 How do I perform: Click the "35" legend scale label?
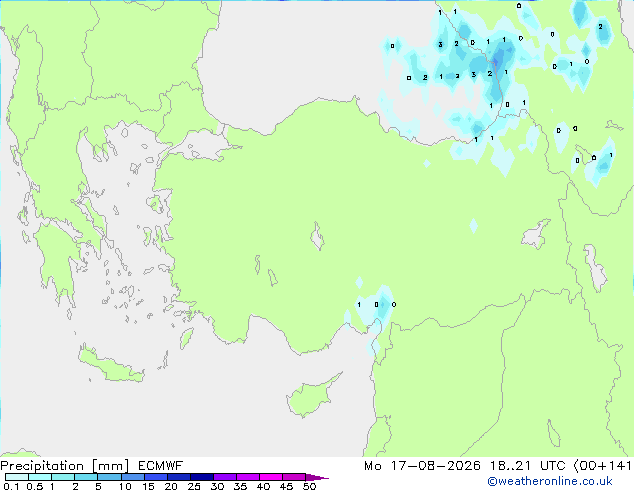pyautogui.click(x=240, y=486)
